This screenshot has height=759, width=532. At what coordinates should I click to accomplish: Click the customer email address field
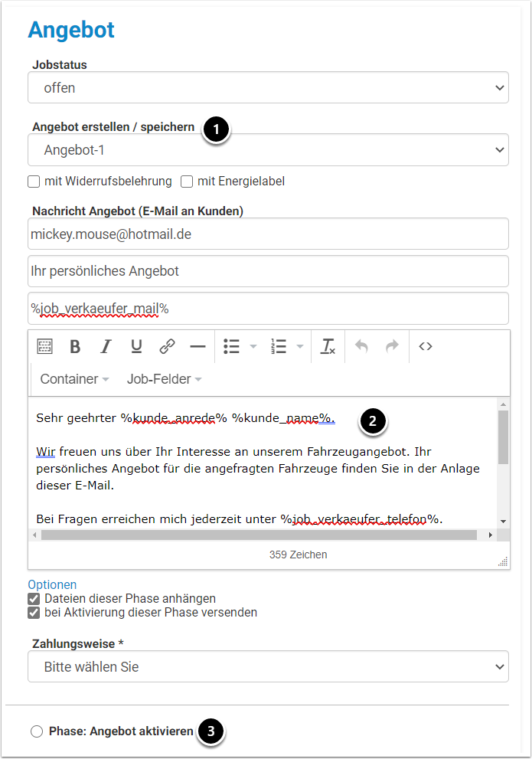pos(268,234)
